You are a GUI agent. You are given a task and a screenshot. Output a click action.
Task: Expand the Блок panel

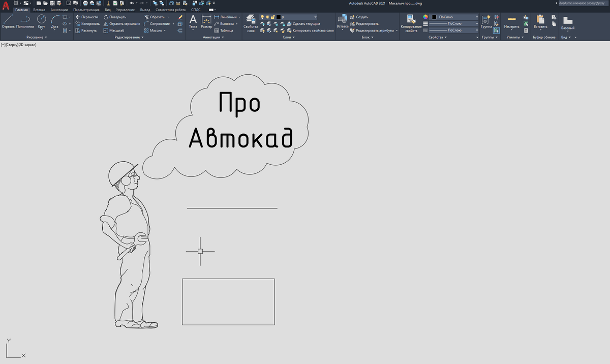coord(368,37)
